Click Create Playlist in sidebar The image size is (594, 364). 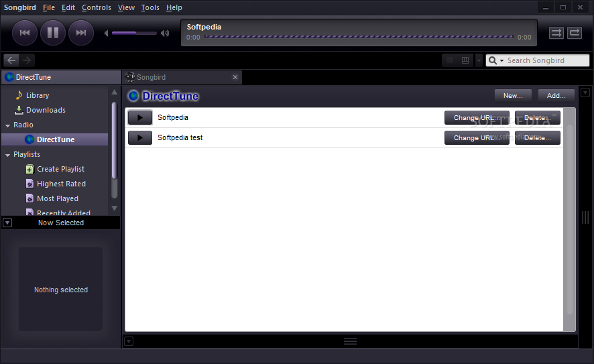[55, 169]
